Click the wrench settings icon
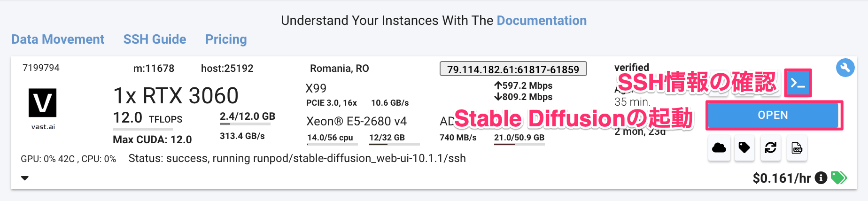The height and width of the screenshot is (201, 868). 845,68
